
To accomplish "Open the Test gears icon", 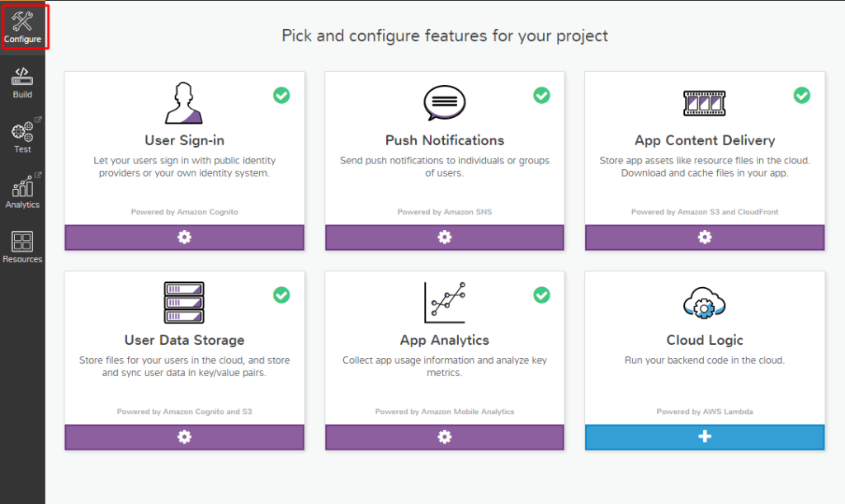I will (22, 132).
